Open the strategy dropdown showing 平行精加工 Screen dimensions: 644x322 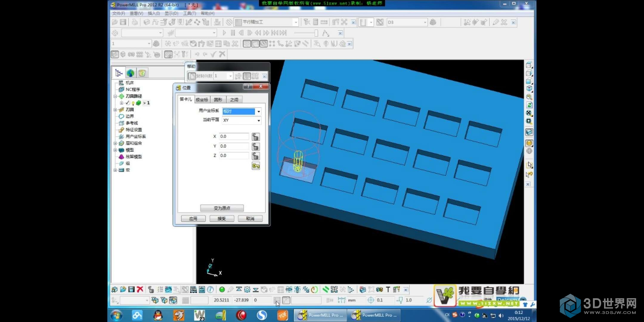(295, 22)
